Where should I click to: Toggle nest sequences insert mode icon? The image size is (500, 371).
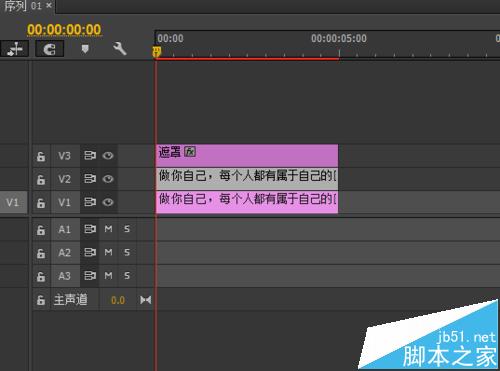coord(14,49)
